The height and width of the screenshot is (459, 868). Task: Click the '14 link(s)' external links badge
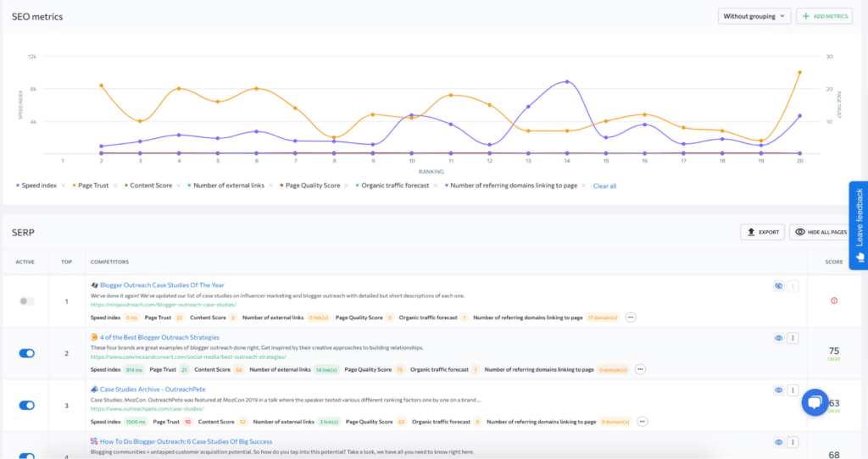point(326,369)
